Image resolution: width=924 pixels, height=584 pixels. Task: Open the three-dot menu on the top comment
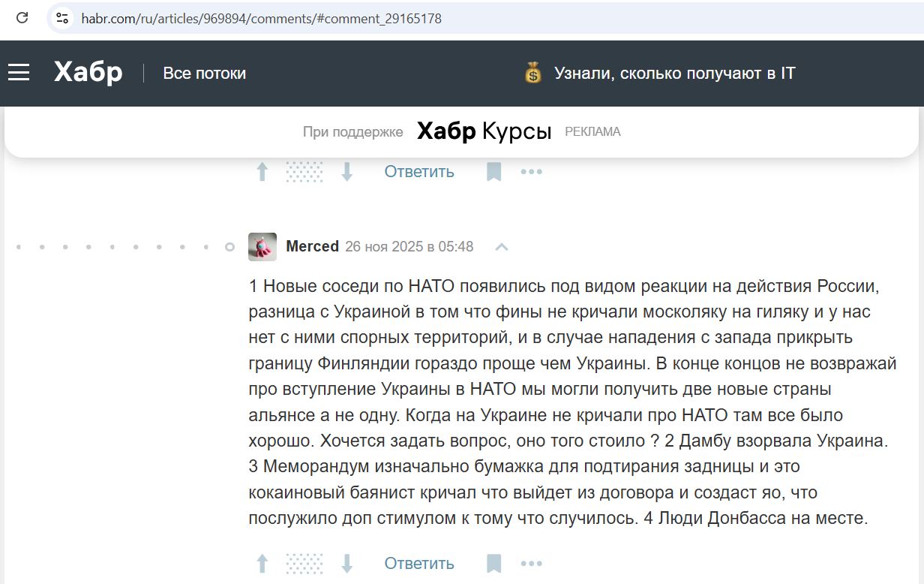click(x=531, y=172)
